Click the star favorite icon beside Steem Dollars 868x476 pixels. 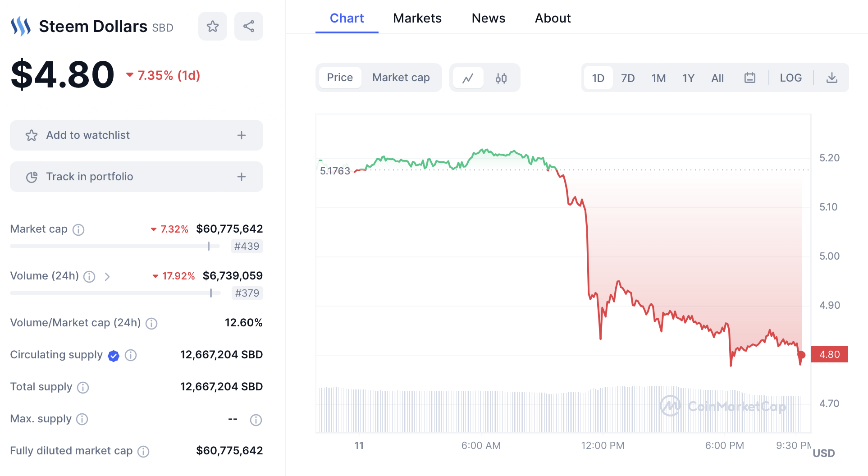coord(213,26)
